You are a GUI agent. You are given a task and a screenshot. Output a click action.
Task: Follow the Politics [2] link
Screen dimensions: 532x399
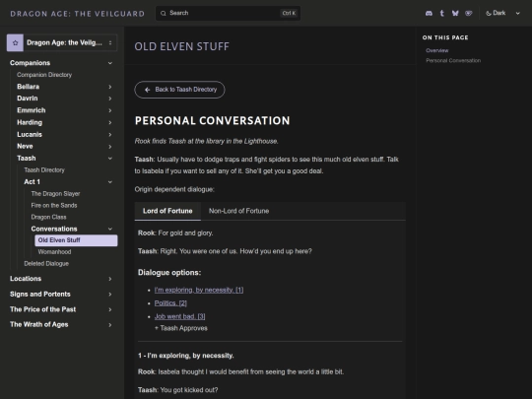tap(170, 303)
